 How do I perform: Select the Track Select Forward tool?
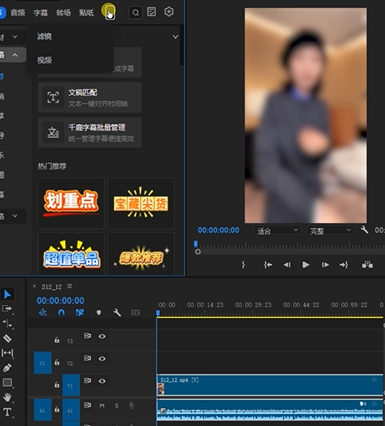point(7,309)
